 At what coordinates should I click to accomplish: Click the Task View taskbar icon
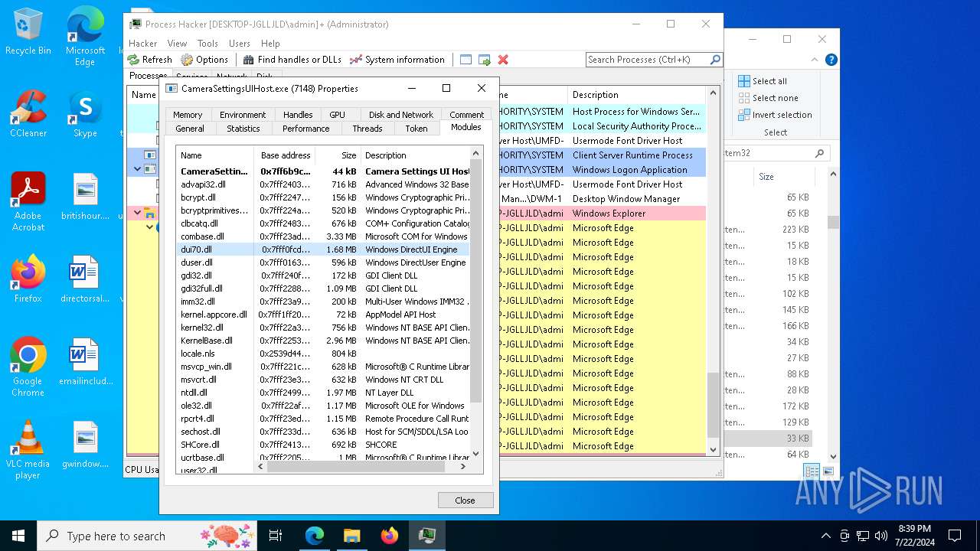[276, 536]
